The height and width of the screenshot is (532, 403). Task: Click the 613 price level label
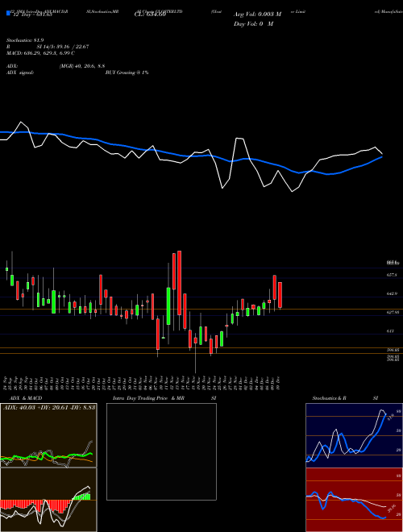pyautogui.click(x=390, y=330)
